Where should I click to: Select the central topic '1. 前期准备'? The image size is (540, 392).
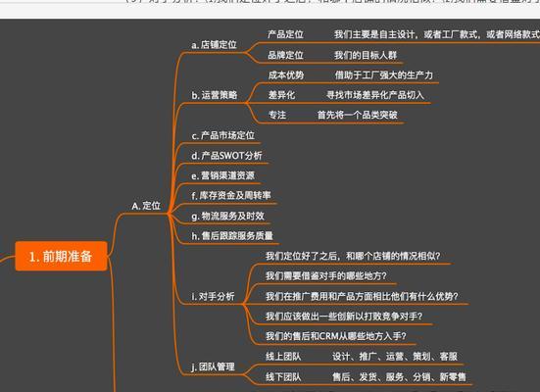point(62,257)
